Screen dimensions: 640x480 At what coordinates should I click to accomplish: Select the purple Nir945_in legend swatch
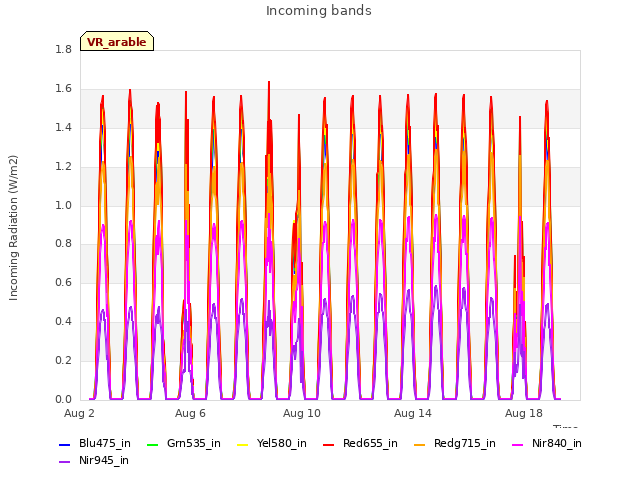tap(64, 462)
